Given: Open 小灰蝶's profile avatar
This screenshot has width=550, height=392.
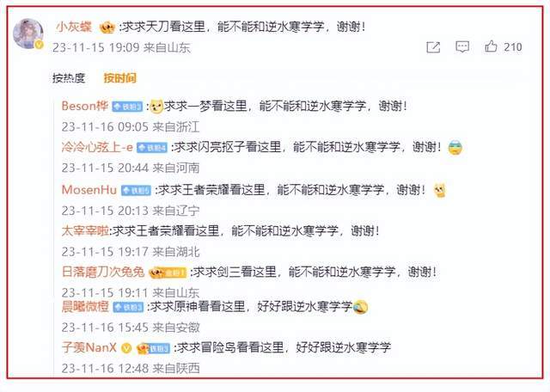Looking at the screenshot, I should (x=28, y=34).
